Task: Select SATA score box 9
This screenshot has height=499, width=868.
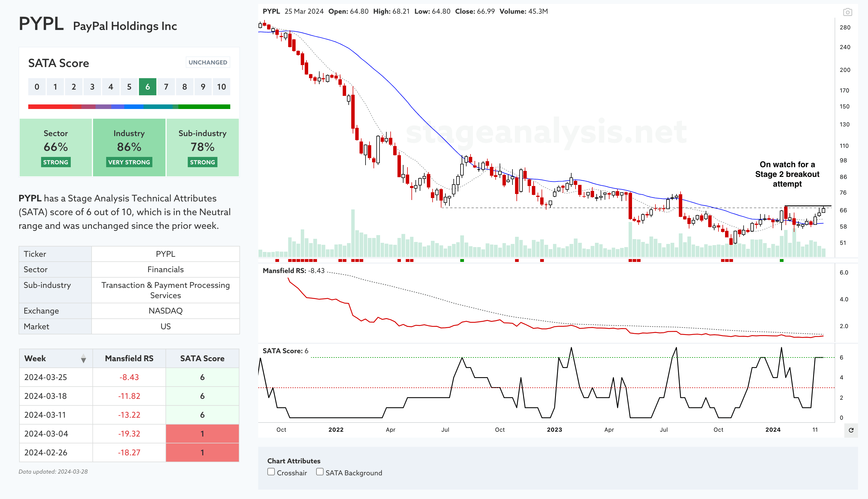Action: (x=203, y=87)
